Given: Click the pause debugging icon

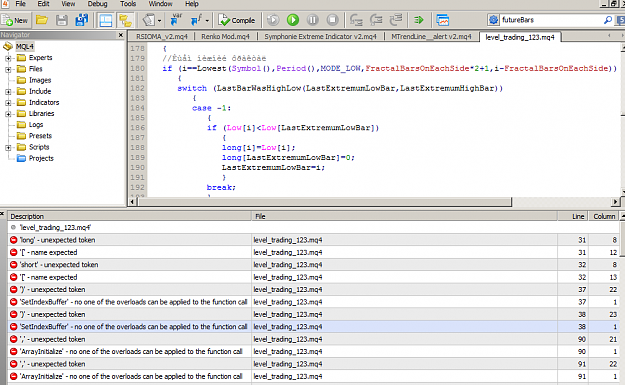Looking at the screenshot, I should [x=312, y=20].
